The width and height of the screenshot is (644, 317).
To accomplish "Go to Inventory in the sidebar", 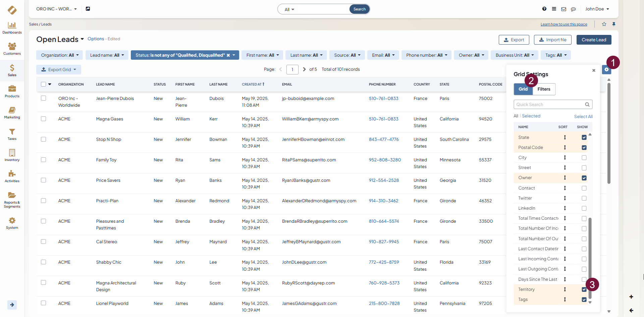I will pos(12,155).
